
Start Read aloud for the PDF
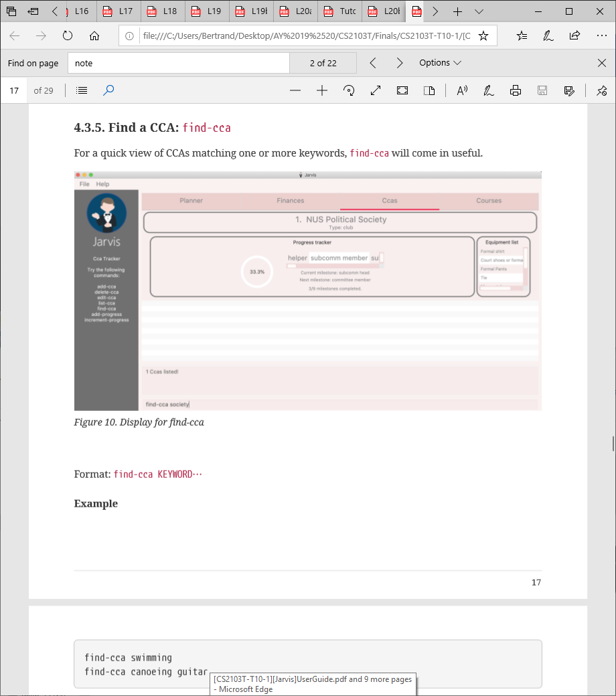(462, 90)
